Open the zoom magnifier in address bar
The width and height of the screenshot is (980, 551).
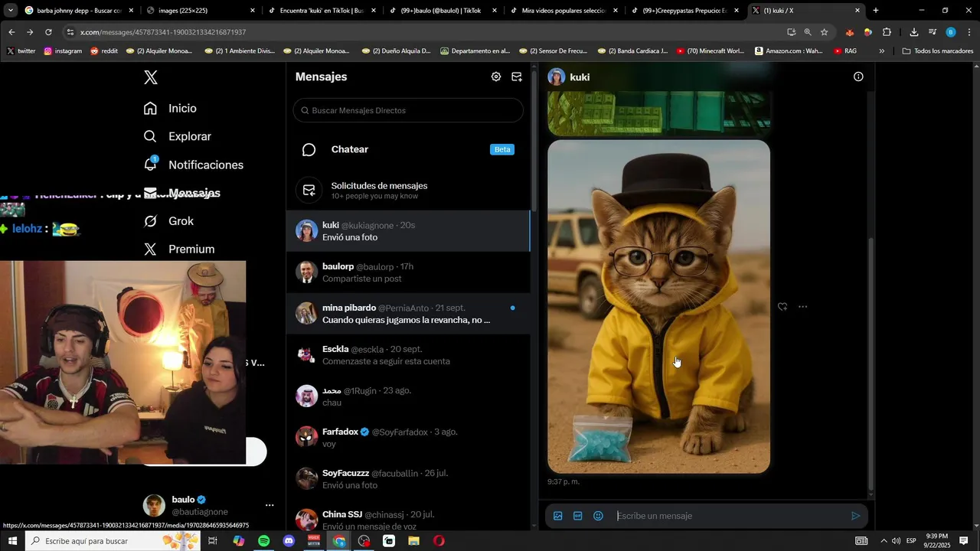tap(808, 32)
